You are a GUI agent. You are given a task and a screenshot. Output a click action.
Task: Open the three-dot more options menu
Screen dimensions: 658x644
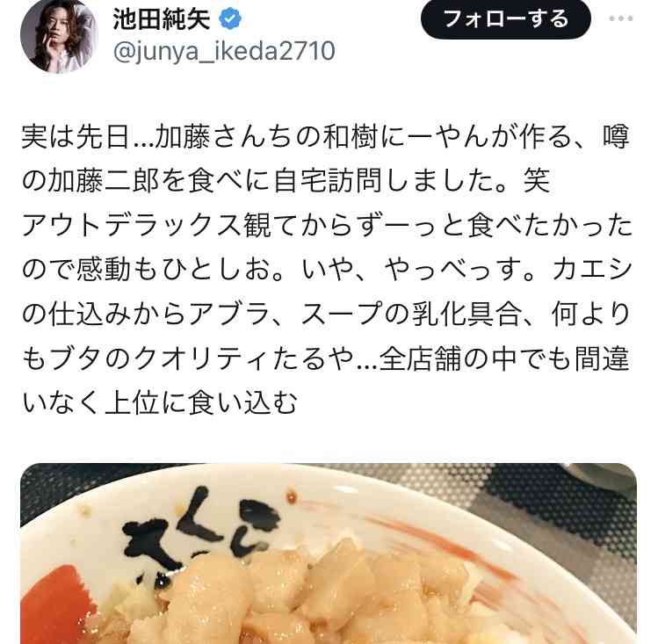click(x=621, y=18)
